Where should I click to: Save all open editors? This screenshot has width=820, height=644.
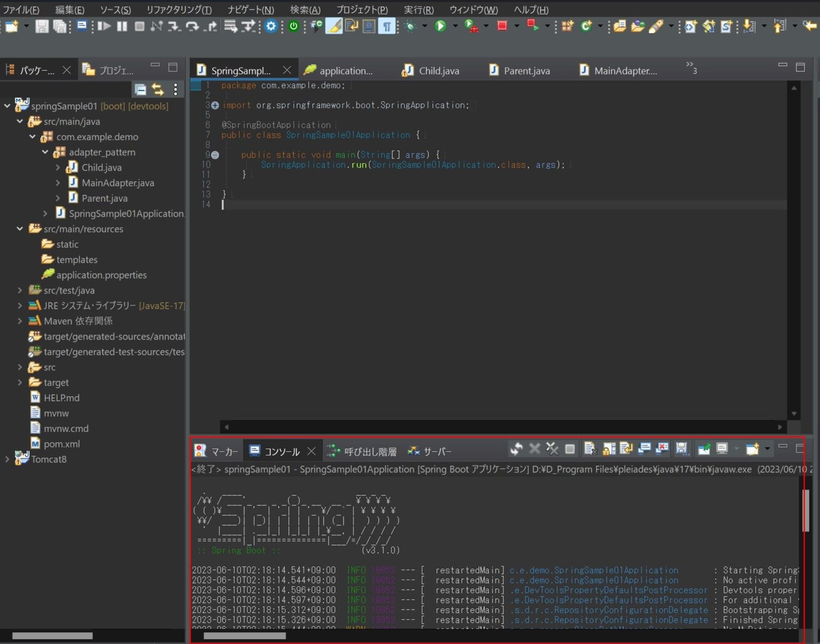pos(59,26)
